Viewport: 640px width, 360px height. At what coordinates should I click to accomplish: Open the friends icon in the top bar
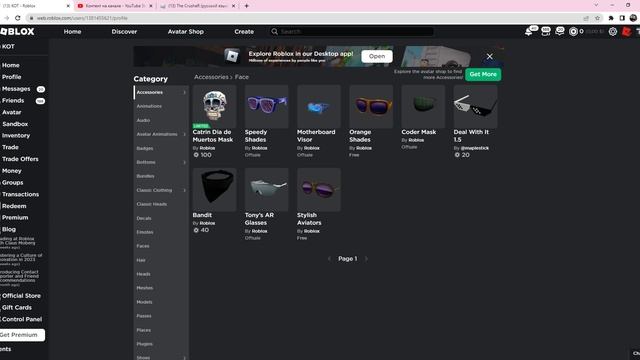pos(546,32)
